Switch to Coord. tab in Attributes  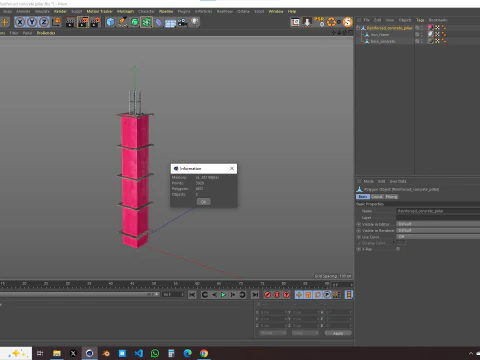pyautogui.click(x=377, y=197)
